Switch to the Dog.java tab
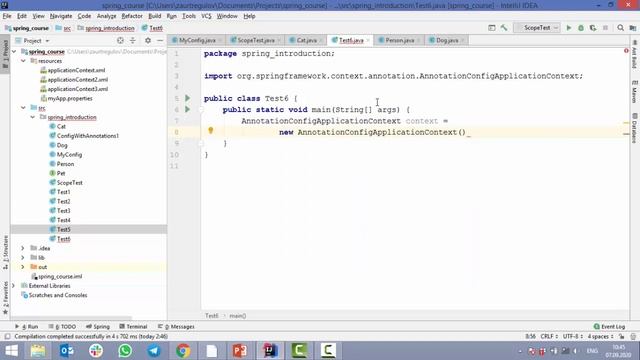Viewport: 640px width, 360px height. click(x=447, y=40)
